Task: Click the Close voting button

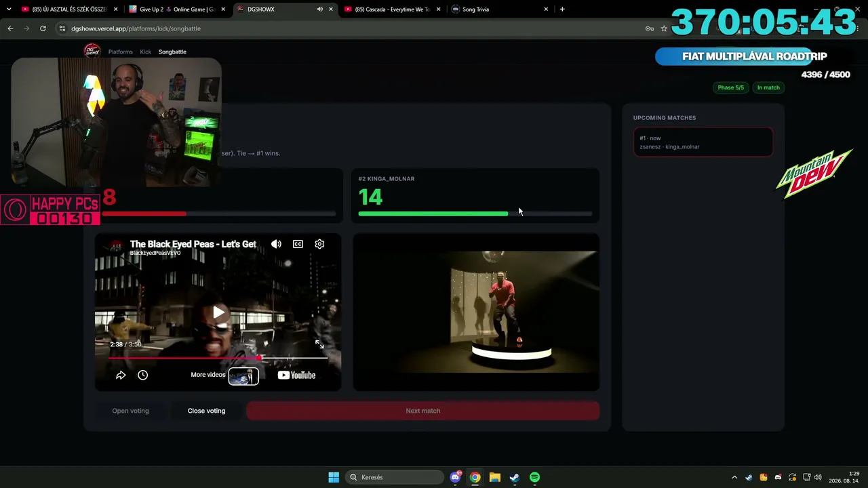Action: [x=206, y=411]
